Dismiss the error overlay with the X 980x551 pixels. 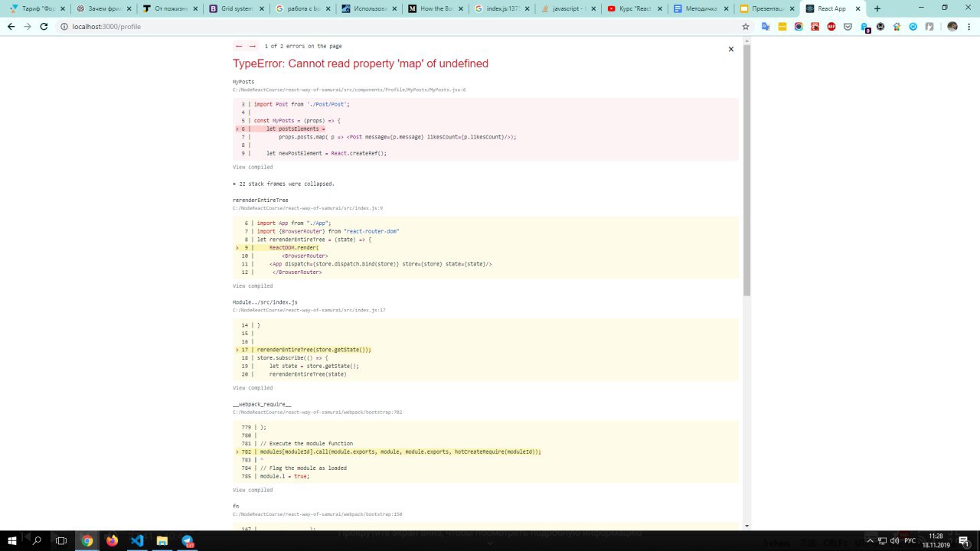tap(730, 49)
